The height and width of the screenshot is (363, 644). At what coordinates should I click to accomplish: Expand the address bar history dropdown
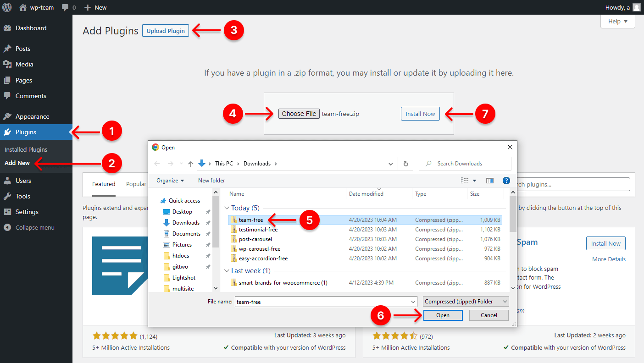[391, 164]
